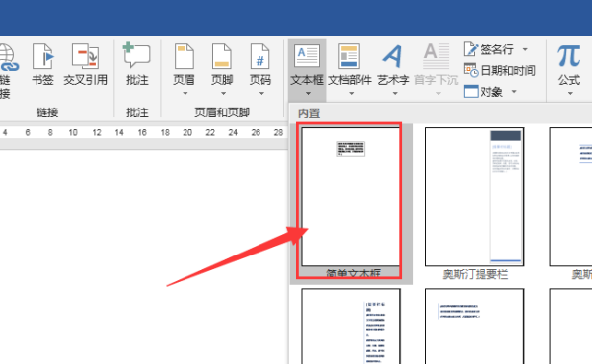Click the Signature Line (签名行) button
The height and width of the screenshot is (364, 592).
[488, 49]
